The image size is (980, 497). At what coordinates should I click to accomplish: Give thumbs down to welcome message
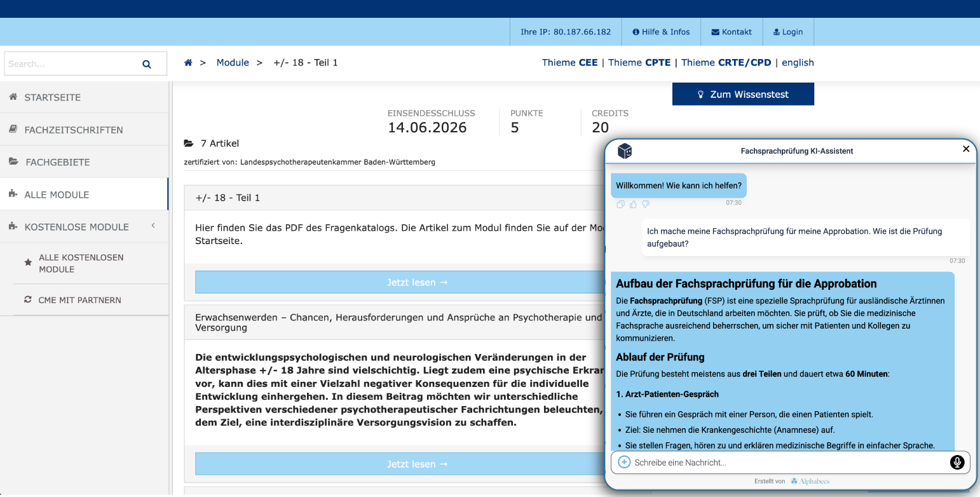pos(646,204)
